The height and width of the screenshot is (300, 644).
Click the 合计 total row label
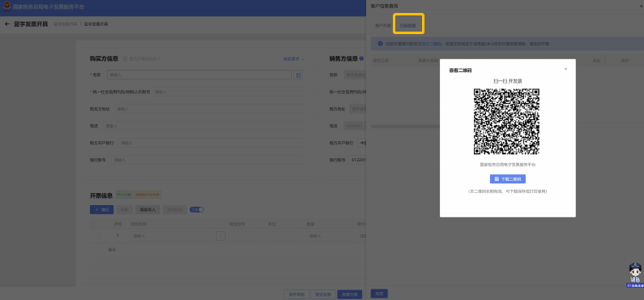pyautogui.click(x=112, y=250)
